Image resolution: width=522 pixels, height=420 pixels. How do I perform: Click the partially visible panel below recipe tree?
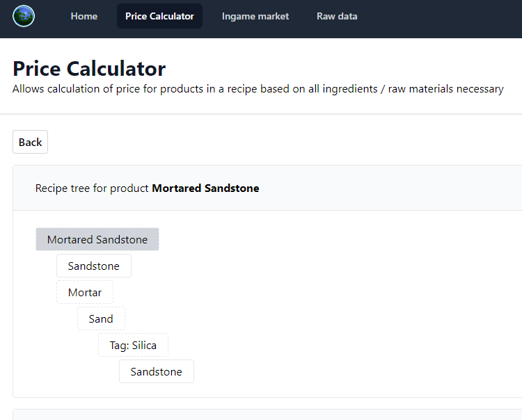click(x=267, y=414)
